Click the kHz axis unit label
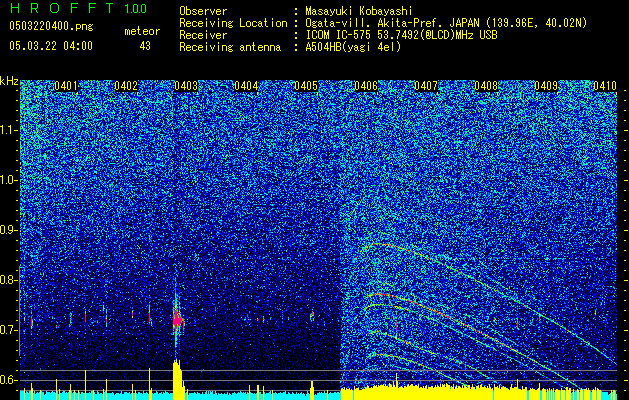 9,81
